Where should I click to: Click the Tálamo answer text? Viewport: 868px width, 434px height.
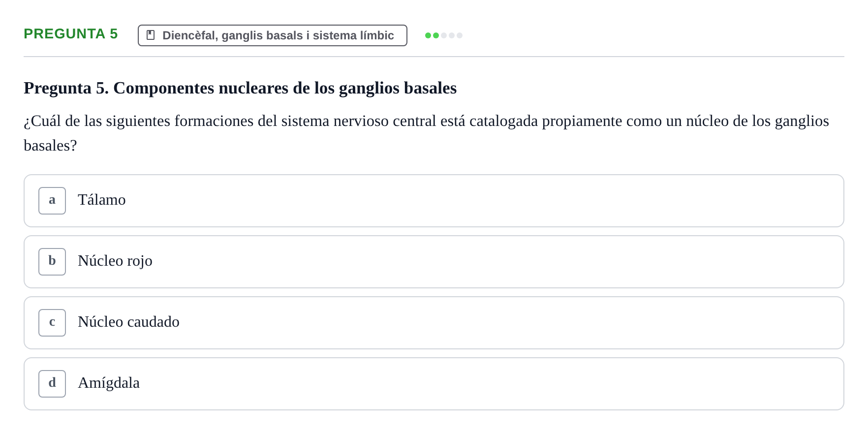tap(102, 200)
